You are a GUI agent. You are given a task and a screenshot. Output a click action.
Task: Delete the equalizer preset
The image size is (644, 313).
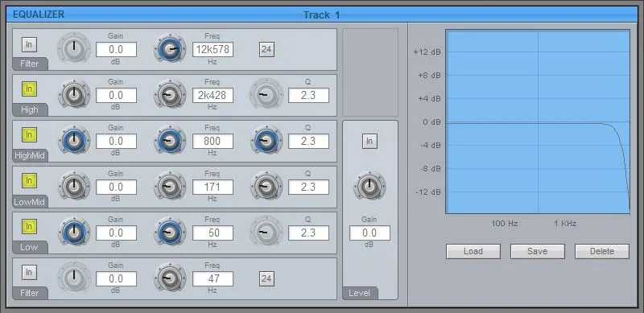coord(602,251)
